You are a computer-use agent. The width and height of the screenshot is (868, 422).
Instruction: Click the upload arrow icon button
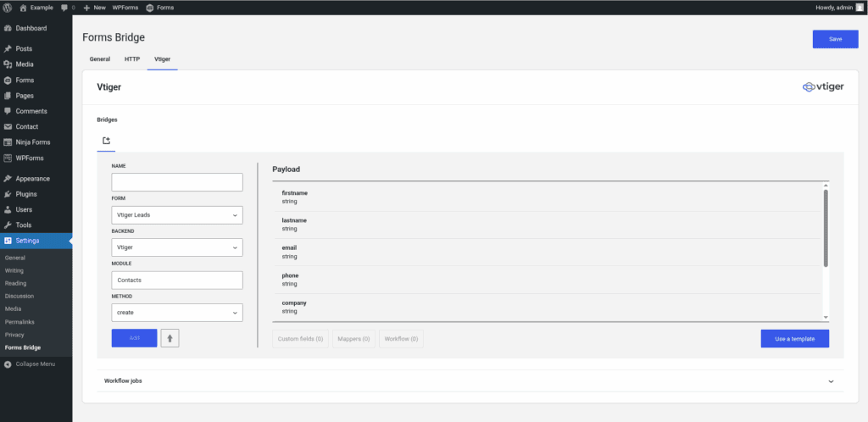pos(170,338)
